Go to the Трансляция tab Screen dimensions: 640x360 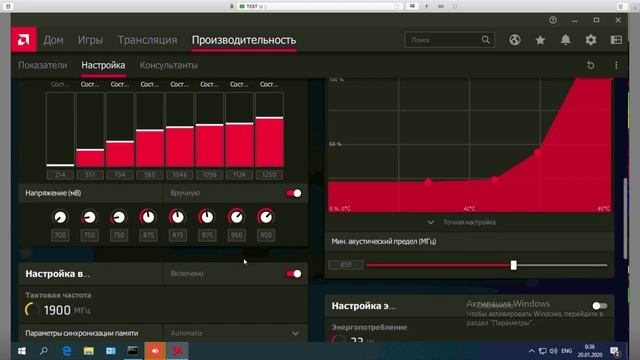147,40
